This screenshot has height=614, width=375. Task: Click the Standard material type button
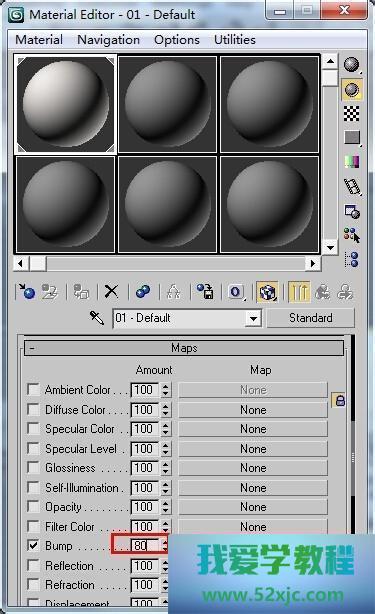tap(311, 318)
